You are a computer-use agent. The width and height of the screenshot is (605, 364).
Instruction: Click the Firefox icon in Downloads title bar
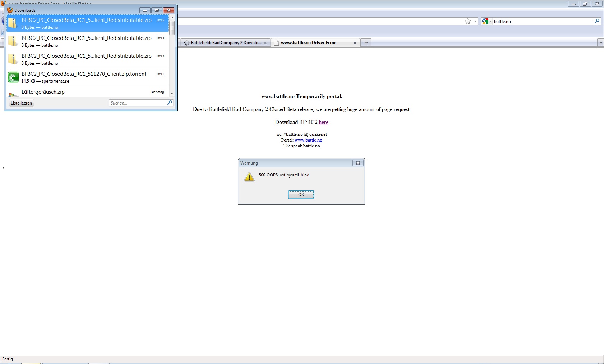pyautogui.click(x=10, y=10)
